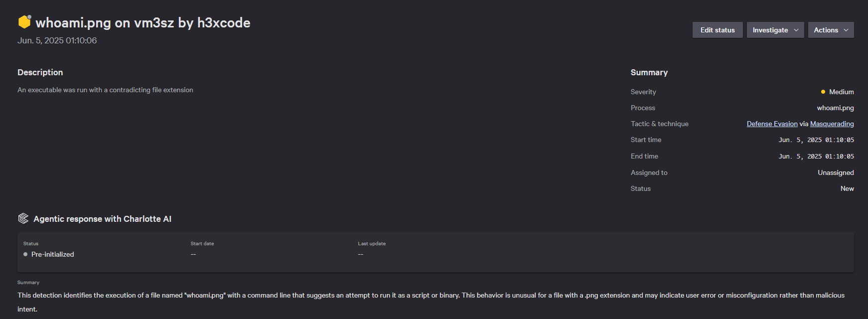Viewport: 868px width, 319px height.
Task: Click the whoami.png process value
Action: tap(835, 108)
